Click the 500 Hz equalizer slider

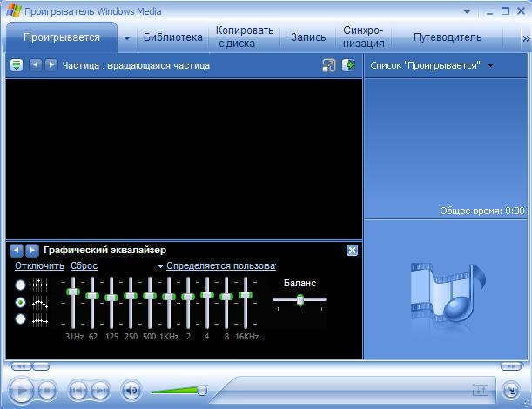[150, 296]
